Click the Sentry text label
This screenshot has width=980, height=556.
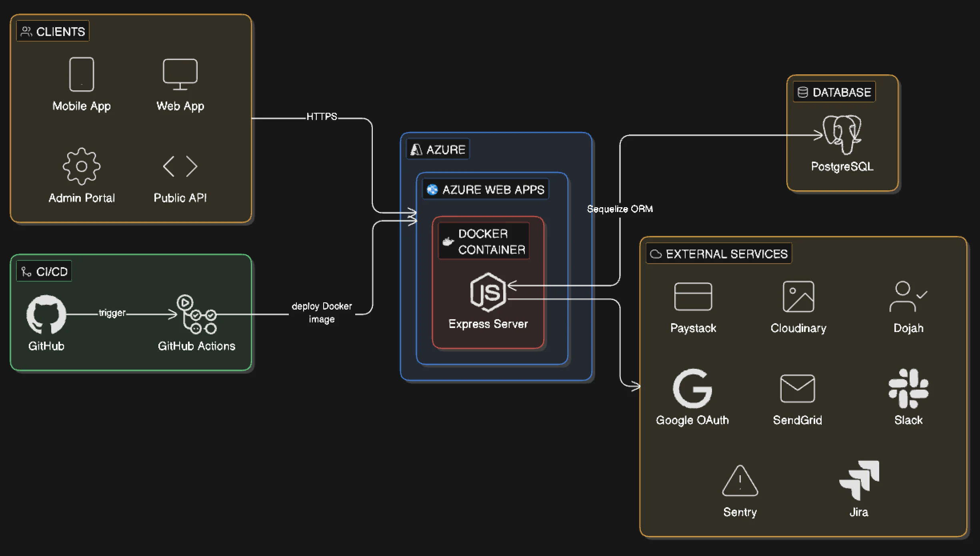[740, 512]
